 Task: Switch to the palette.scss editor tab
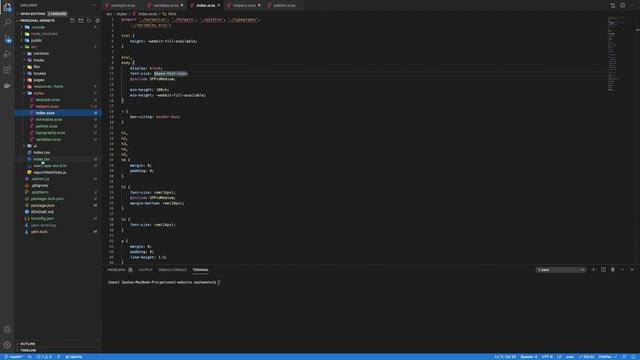coord(284,5)
